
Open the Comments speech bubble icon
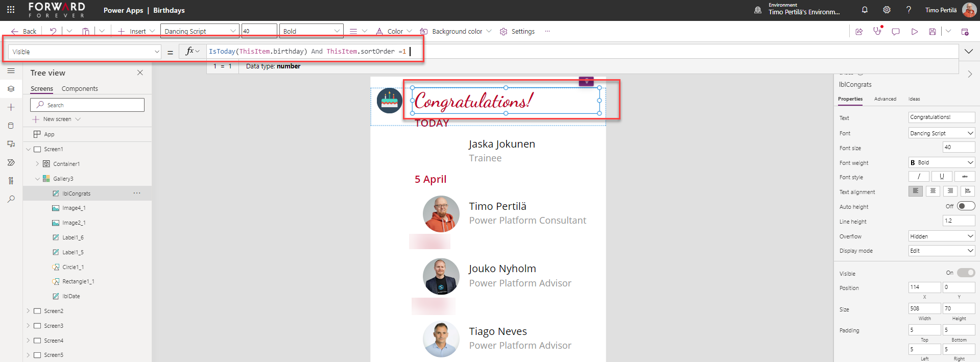click(x=896, y=32)
